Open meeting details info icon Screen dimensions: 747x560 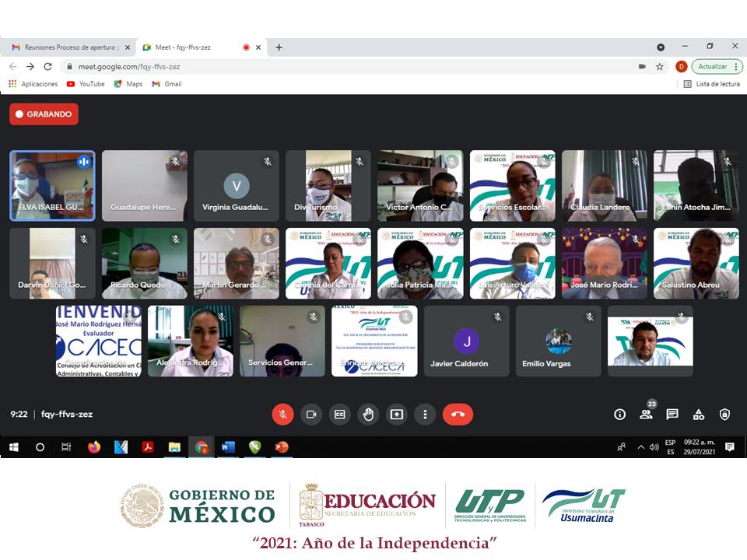619,415
